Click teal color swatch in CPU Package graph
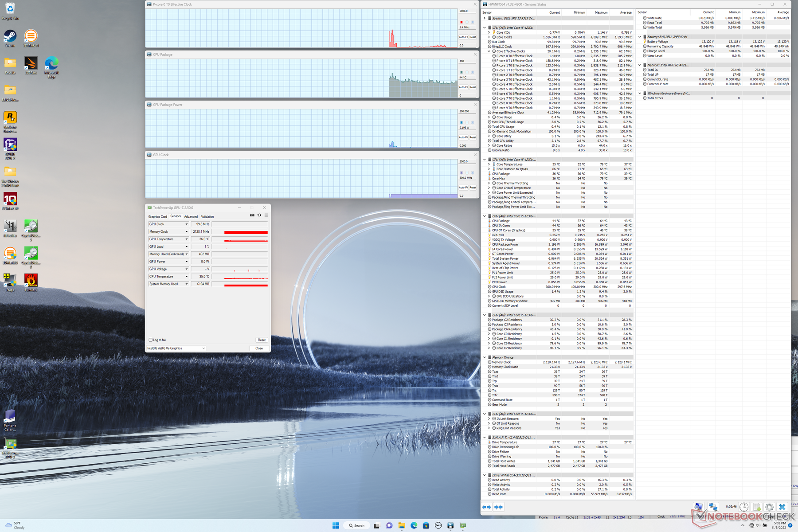Viewport: 798px width, 532px height. point(462,72)
